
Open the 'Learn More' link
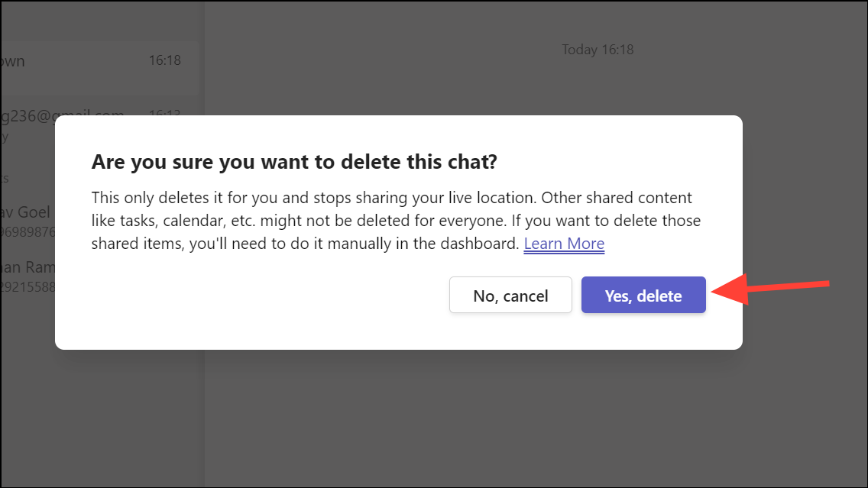point(564,244)
